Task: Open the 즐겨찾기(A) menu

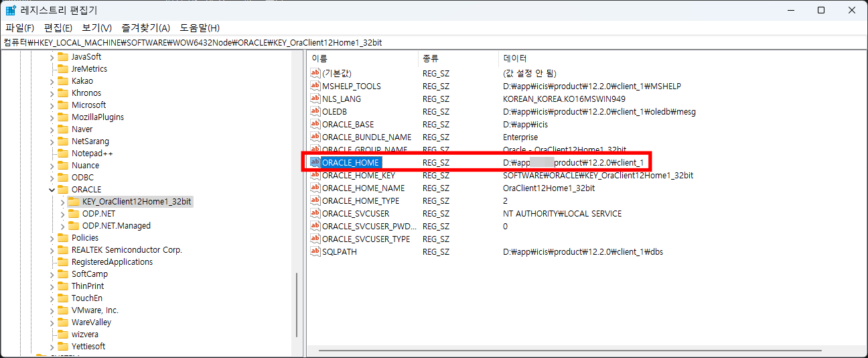Action: coord(145,27)
